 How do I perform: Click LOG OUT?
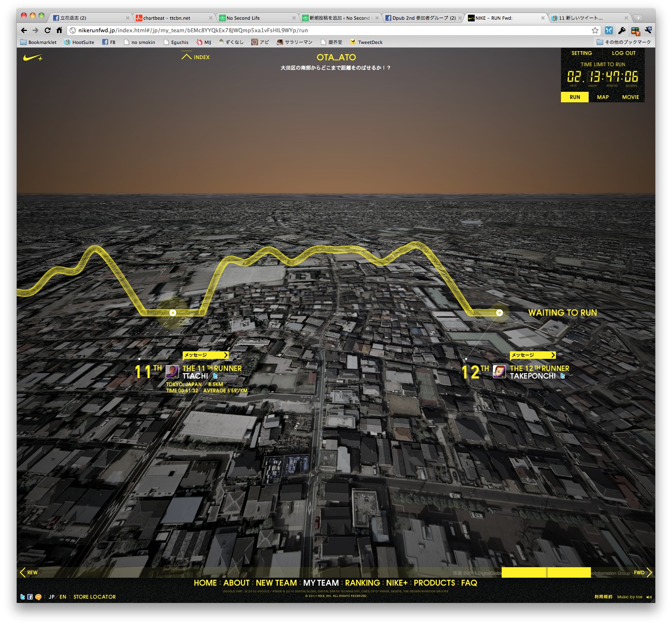[624, 53]
